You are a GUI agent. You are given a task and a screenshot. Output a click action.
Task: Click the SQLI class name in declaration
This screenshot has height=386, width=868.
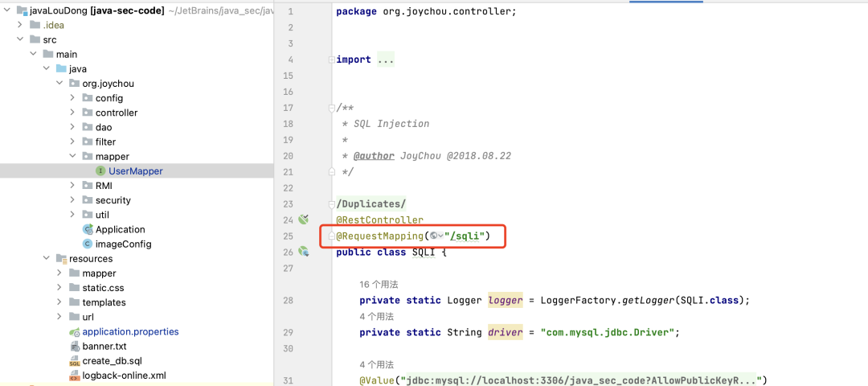pyautogui.click(x=424, y=253)
